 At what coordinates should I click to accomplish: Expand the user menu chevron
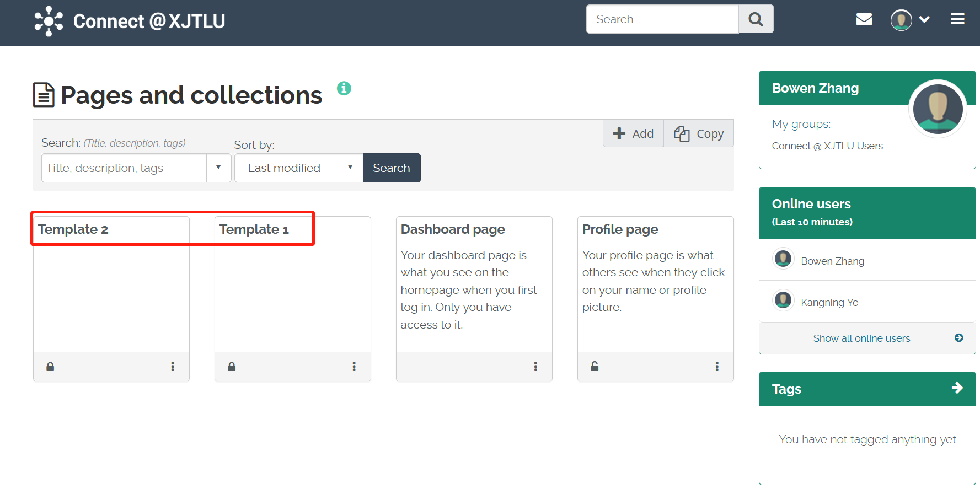[x=925, y=20]
